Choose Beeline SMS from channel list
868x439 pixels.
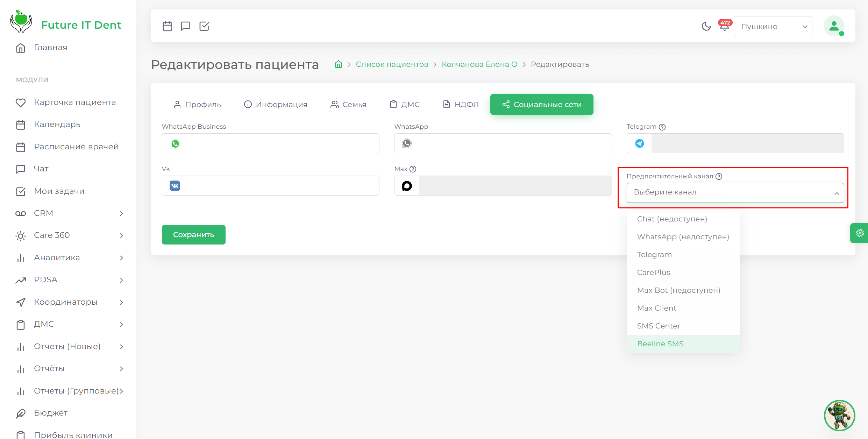point(683,344)
